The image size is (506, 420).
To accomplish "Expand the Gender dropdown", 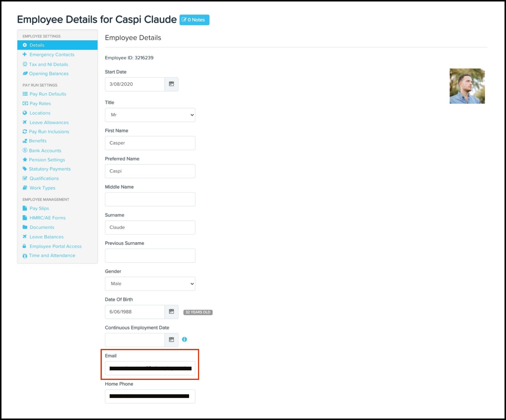I will click(150, 284).
